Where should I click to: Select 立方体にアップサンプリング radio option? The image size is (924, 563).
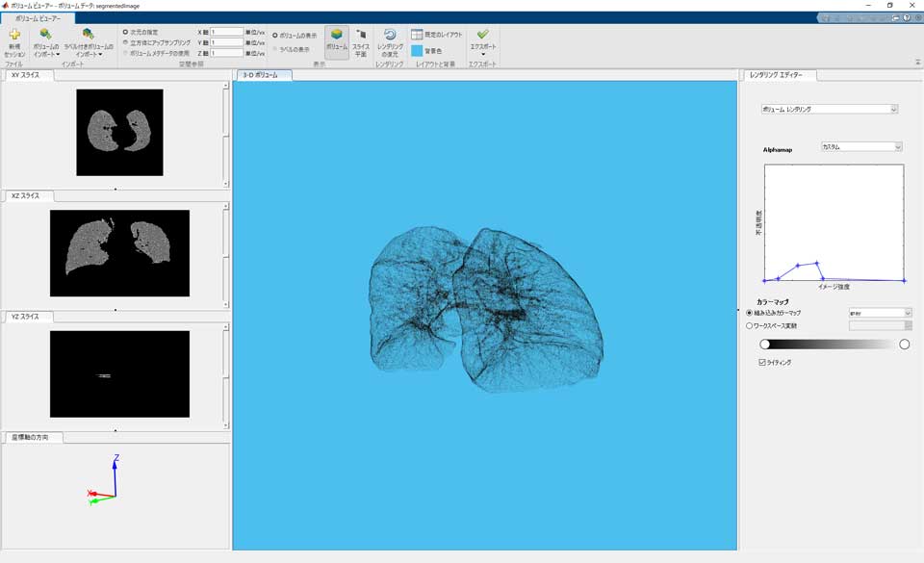tap(125, 42)
